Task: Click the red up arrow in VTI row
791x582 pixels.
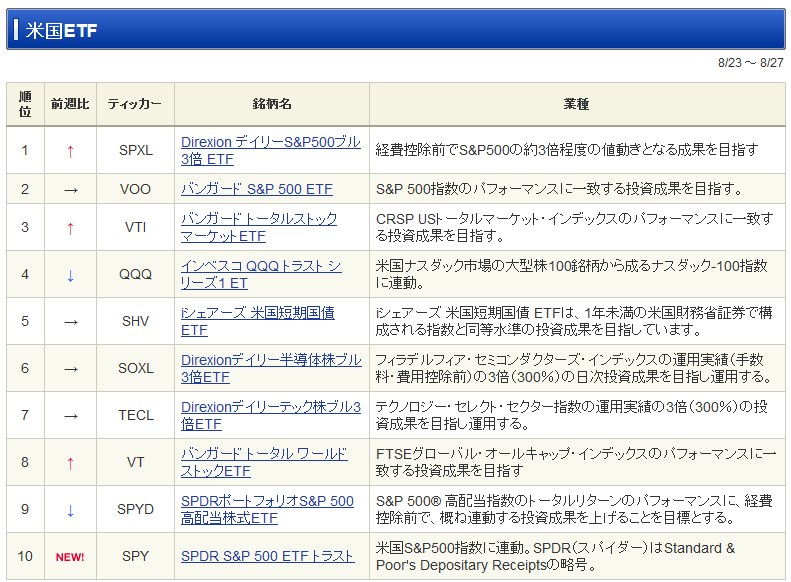Action: 71,228
